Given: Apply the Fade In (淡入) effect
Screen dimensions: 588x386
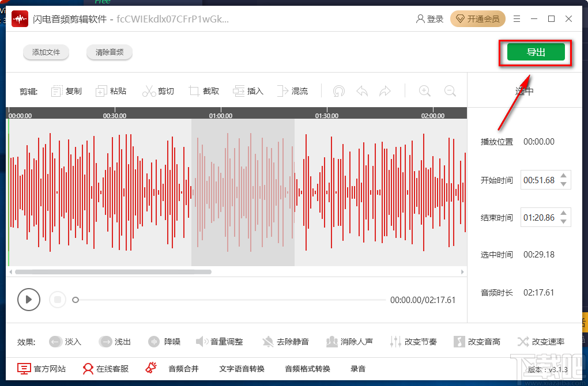Looking at the screenshot, I should (x=65, y=342).
